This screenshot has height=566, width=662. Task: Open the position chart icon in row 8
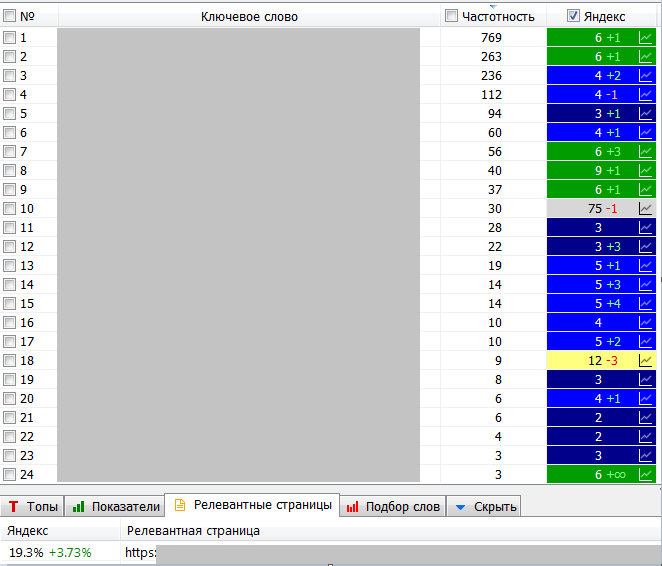(x=645, y=171)
